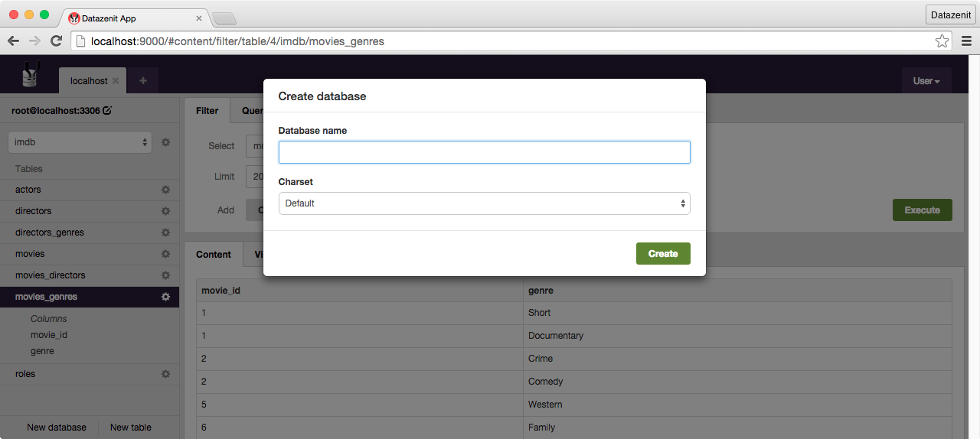Open the Charset dropdown

[x=484, y=203]
